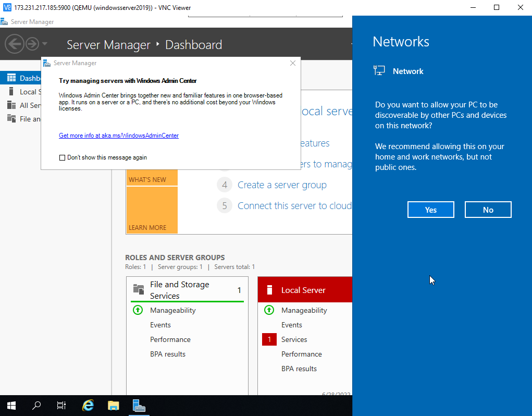Click Dashboard breadcrumb in header

[193, 45]
